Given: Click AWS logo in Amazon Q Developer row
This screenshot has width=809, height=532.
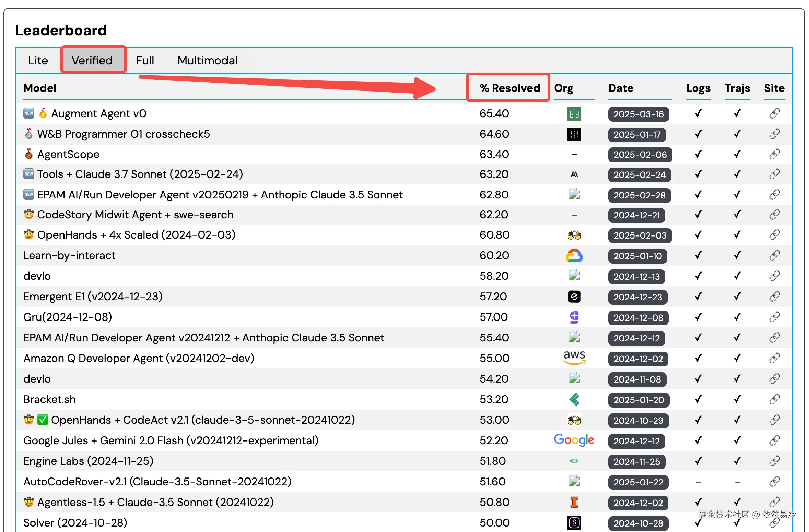Looking at the screenshot, I should click(x=574, y=358).
